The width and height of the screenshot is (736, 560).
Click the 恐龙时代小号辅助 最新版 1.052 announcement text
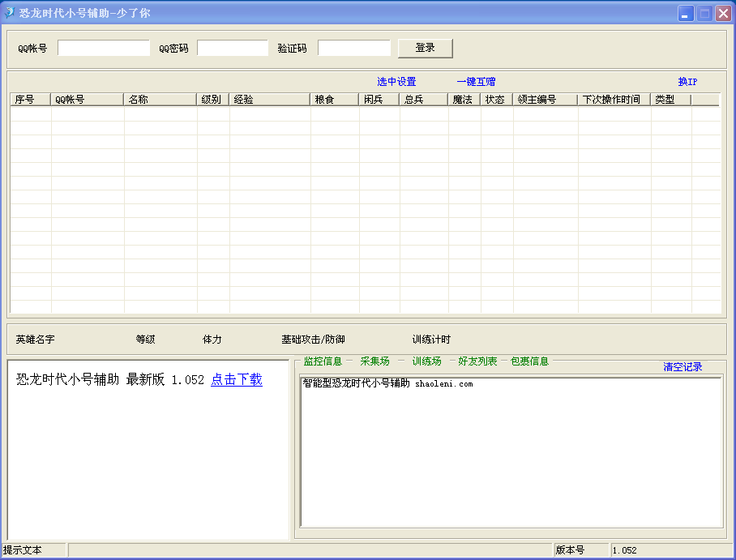pos(110,379)
